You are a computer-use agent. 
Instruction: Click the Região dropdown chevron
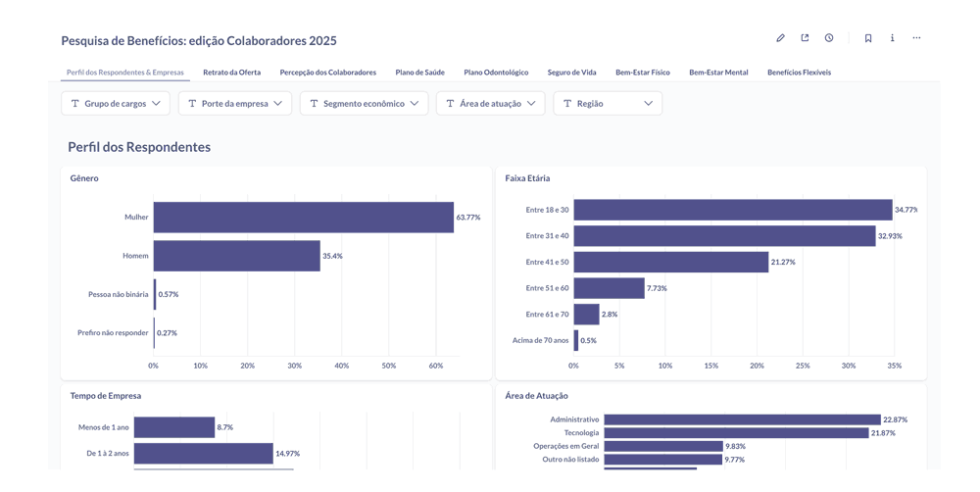[x=648, y=104]
